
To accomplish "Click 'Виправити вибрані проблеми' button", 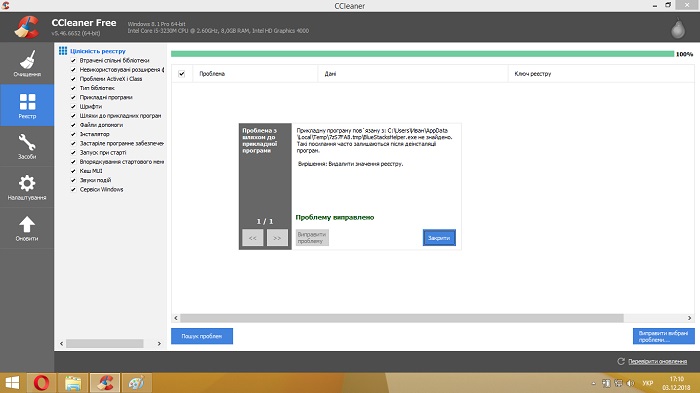I will coord(663,336).
